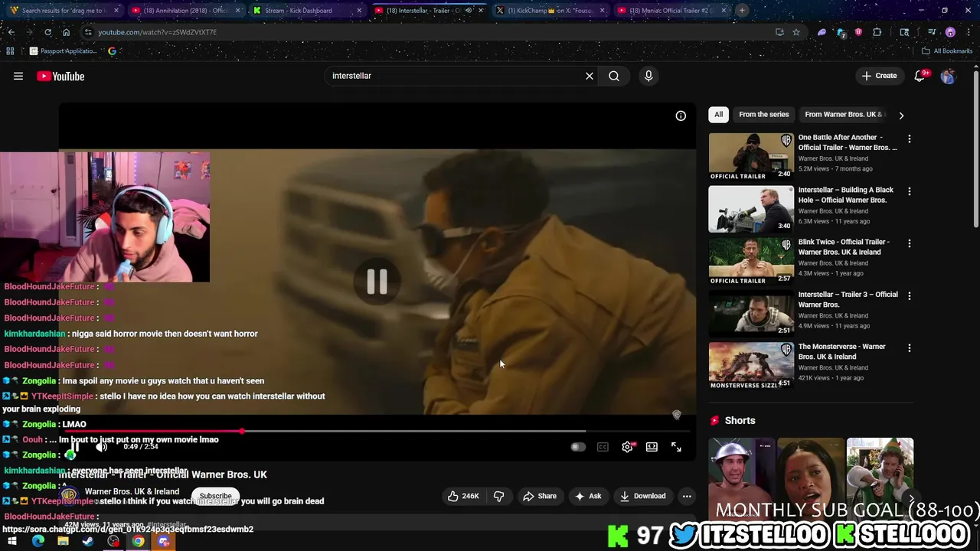Enter full screen mode

coord(676,447)
